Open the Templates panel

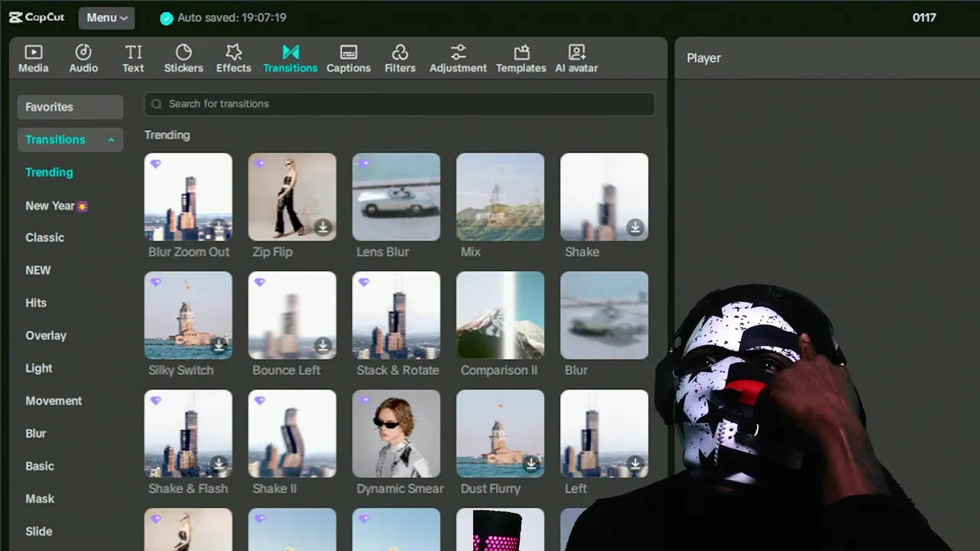(521, 59)
